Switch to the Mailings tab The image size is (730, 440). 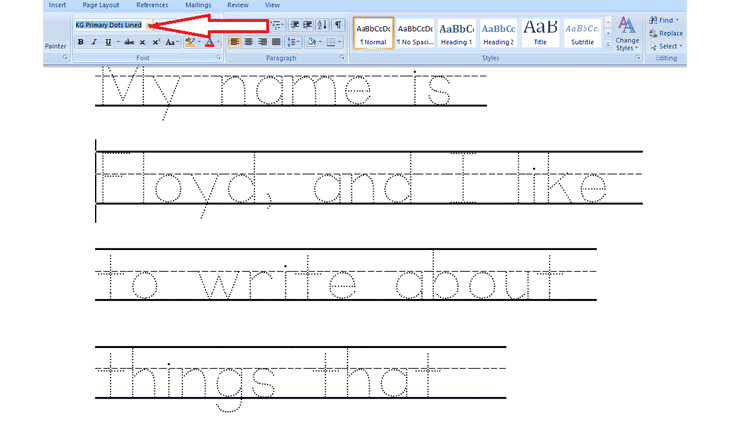click(x=198, y=5)
